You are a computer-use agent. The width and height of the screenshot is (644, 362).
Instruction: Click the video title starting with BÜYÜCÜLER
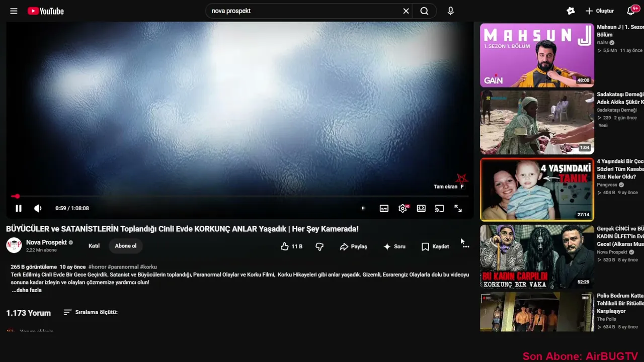(182, 229)
